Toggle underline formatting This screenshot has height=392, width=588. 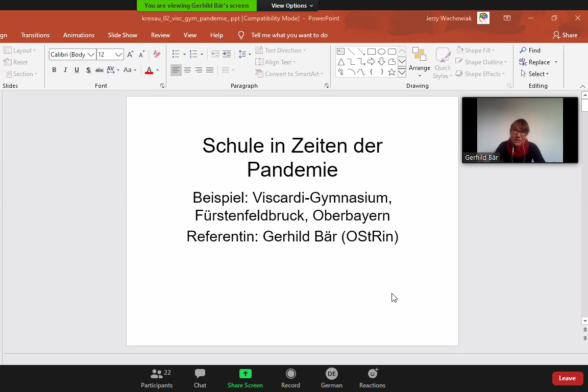pyautogui.click(x=77, y=70)
